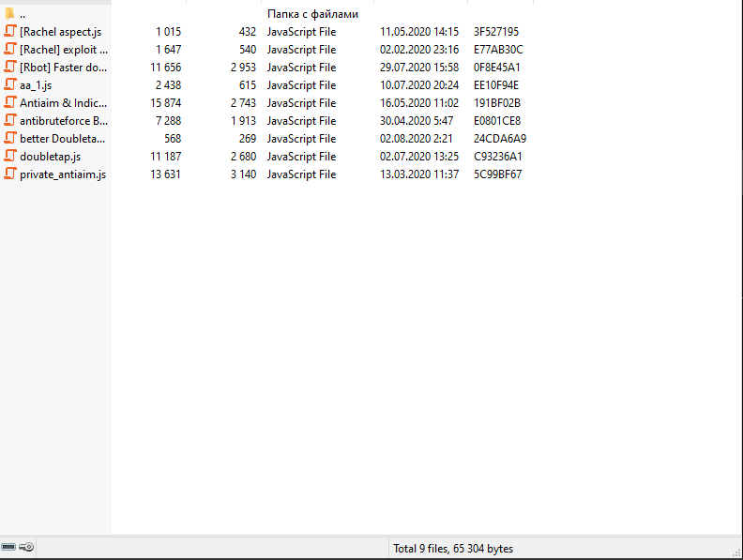Click the date 29.07.2020 15:58
Screen dimensions: 743x560
point(419,68)
